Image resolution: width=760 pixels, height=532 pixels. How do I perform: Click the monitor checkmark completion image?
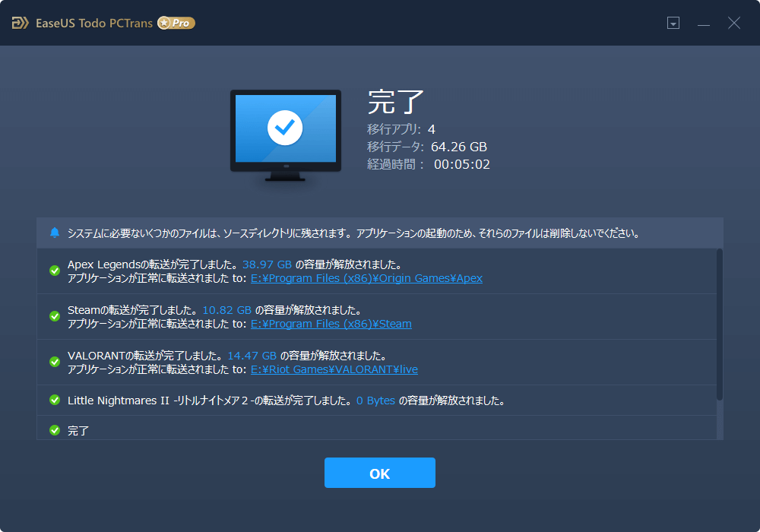(286, 135)
